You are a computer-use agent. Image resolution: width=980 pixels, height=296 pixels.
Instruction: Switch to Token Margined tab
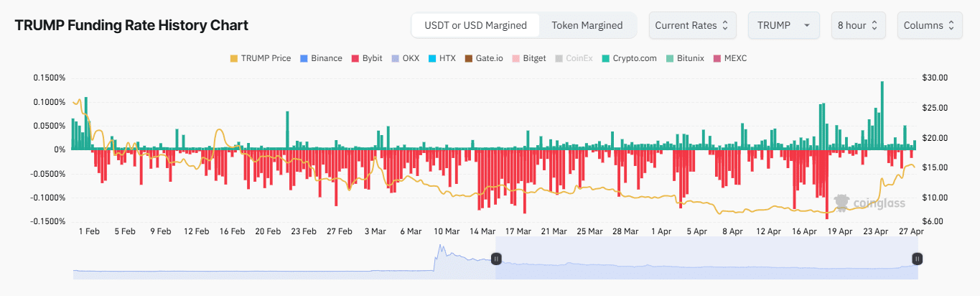coord(587,25)
